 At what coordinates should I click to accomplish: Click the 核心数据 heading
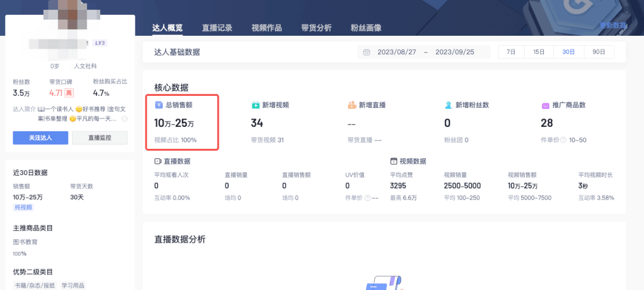[171, 88]
